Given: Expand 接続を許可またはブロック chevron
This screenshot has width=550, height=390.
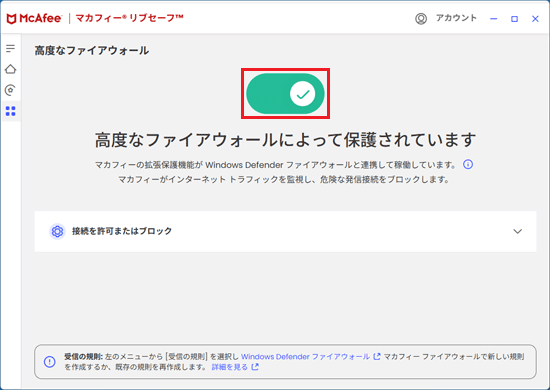Looking at the screenshot, I should [518, 231].
